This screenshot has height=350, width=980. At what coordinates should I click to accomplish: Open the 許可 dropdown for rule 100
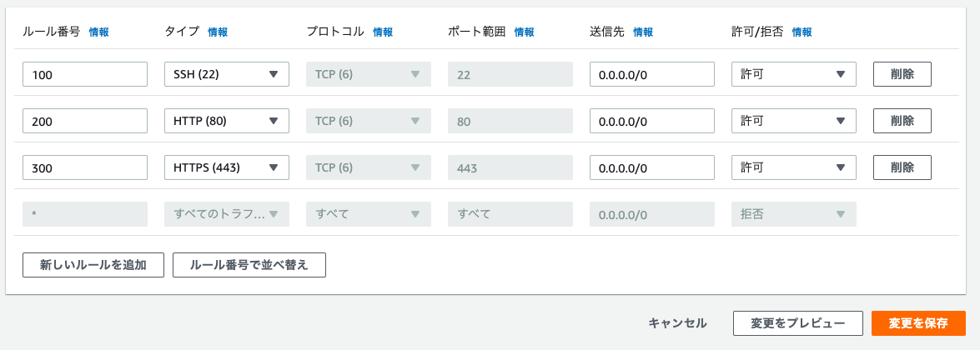(794, 74)
